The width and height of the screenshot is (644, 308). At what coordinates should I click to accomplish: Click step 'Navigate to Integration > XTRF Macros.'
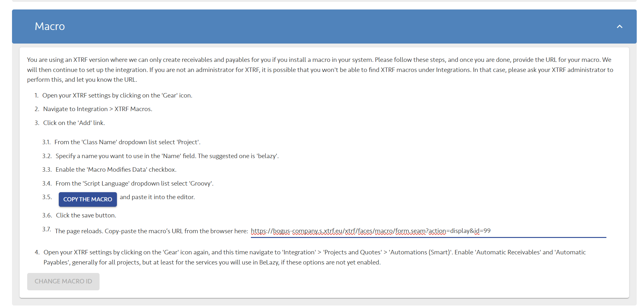(x=98, y=109)
